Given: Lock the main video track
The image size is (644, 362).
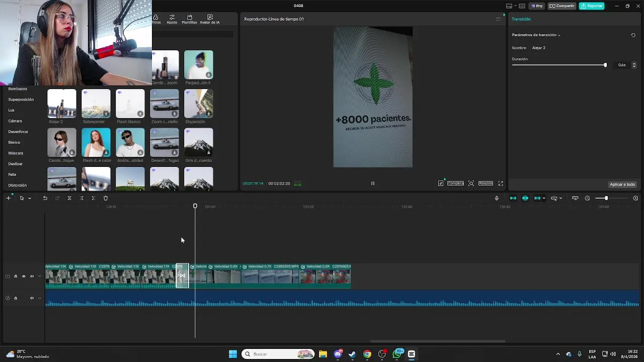Looking at the screenshot, I should click(x=16, y=276).
